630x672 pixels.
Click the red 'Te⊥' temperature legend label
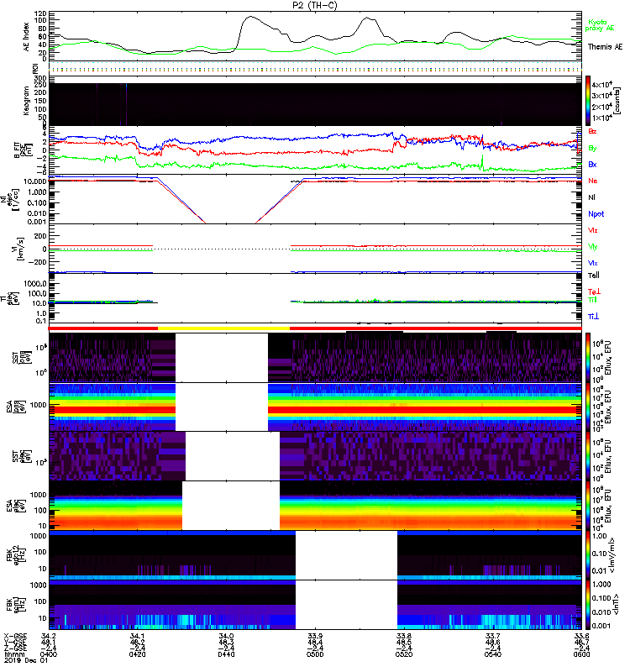click(594, 291)
